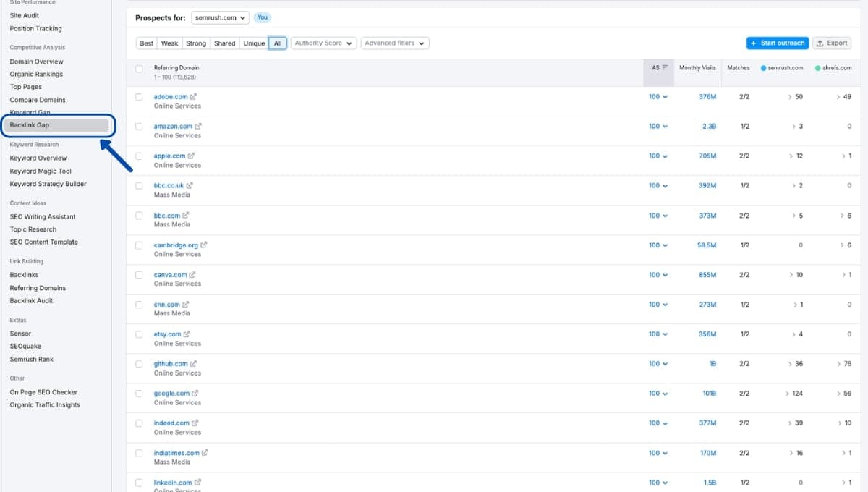Open Organic Traffic Insights in sidebar

(x=45, y=405)
